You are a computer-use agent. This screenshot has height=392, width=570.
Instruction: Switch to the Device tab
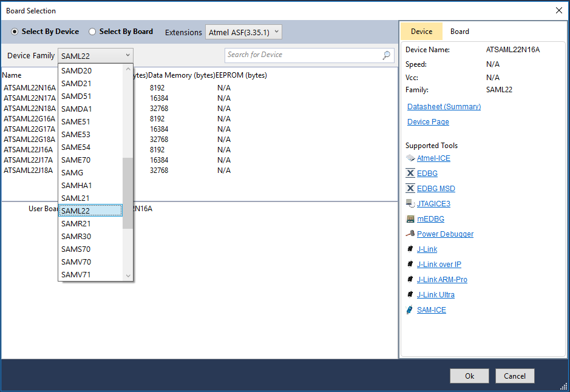pos(421,32)
